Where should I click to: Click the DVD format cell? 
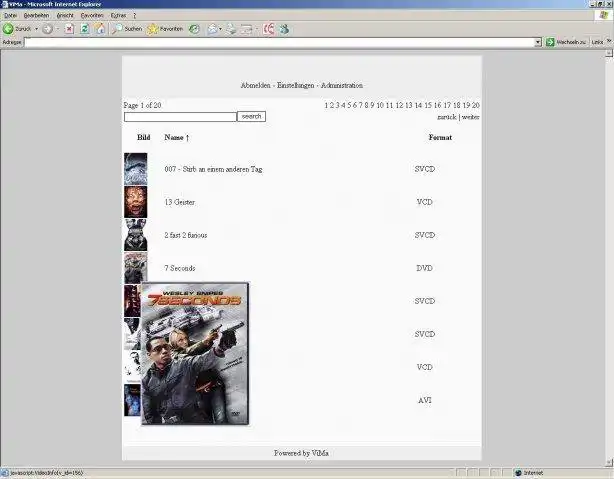[x=424, y=268]
